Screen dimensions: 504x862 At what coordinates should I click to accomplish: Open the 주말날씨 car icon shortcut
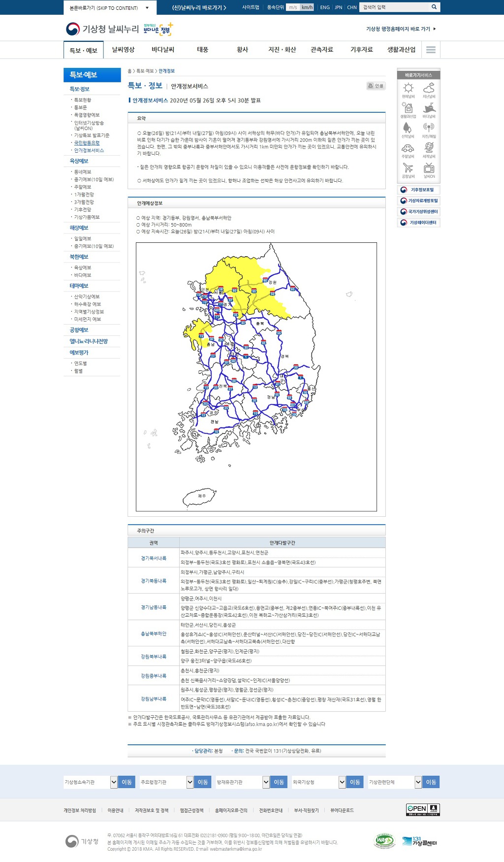tap(408, 150)
